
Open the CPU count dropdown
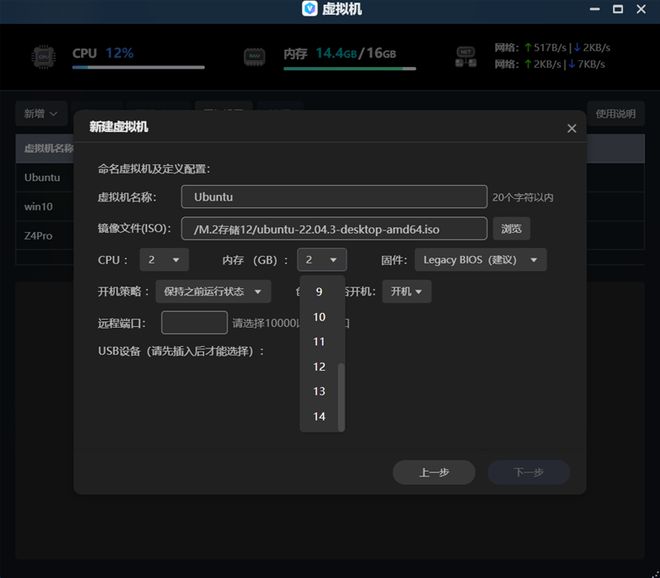(164, 260)
